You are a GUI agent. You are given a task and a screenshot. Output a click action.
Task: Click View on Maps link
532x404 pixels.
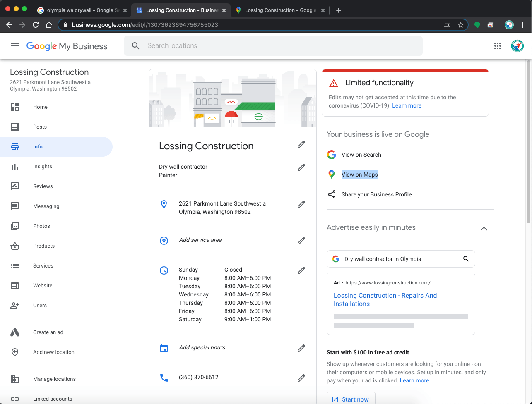(359, 175)
